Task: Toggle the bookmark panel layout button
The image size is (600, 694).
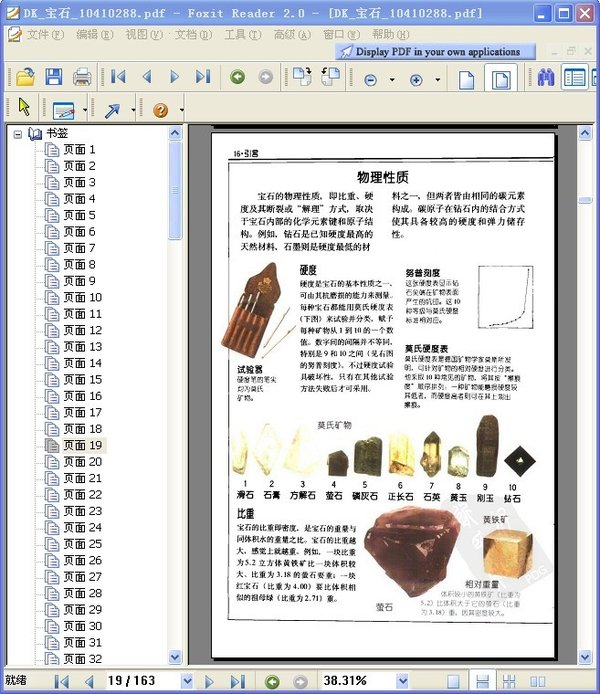Action: click(x=574, y=78)
